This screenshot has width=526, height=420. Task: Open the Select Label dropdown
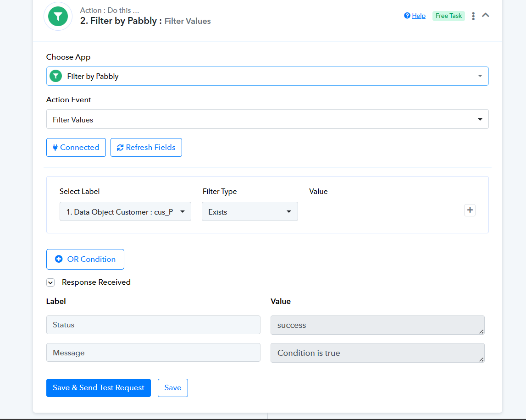(125, 212)
